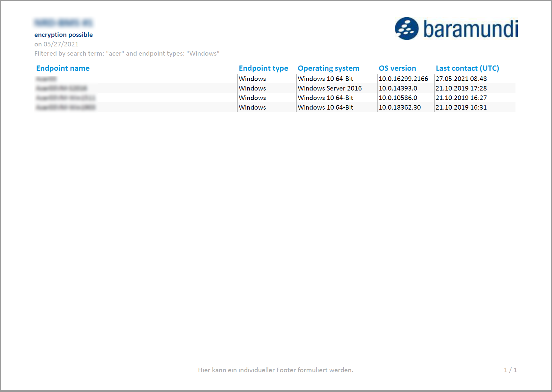
Task: Click the Endpoint type column header
Action: (x=263, y=68)
